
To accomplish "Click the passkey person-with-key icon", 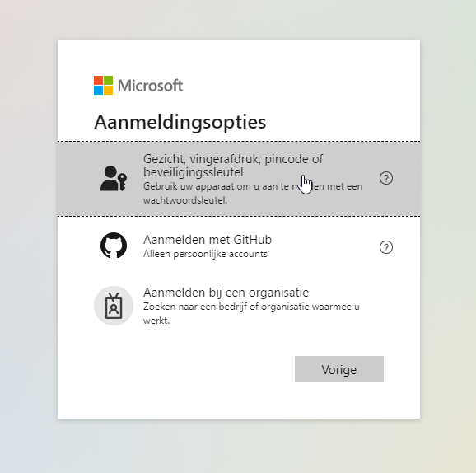I will [114, 178].
